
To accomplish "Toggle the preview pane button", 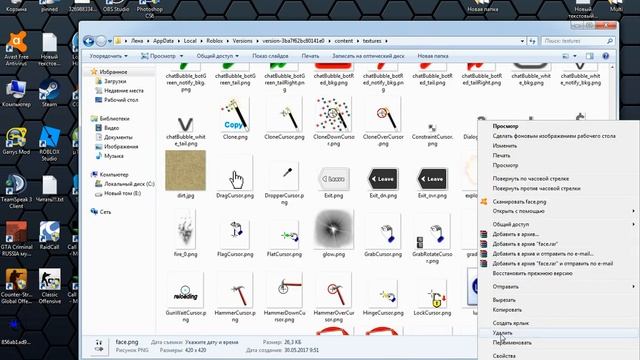I will tap(590, 56).
